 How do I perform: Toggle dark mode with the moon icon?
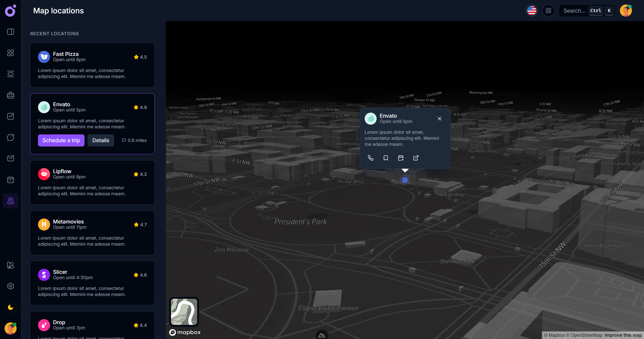(x=11, y=307)
